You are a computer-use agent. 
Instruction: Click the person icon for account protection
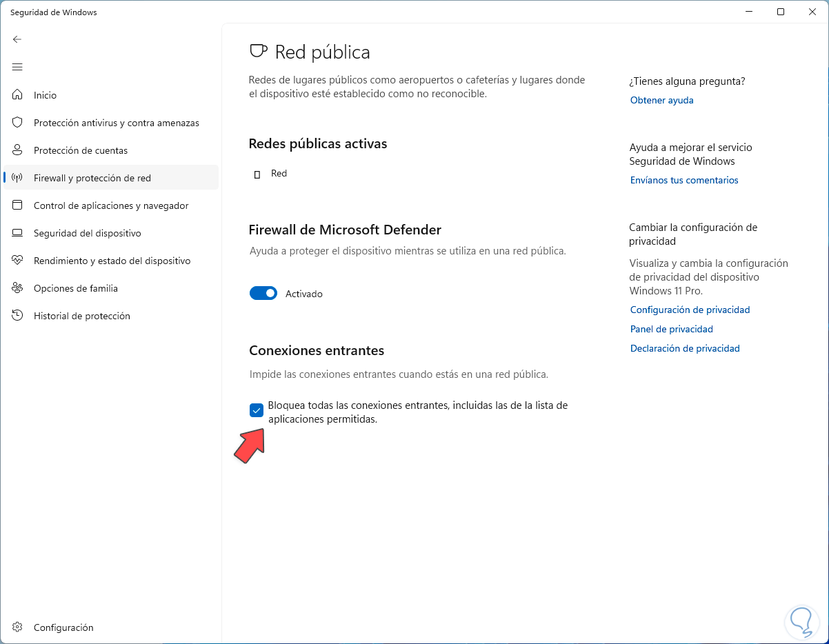[18, 150]
